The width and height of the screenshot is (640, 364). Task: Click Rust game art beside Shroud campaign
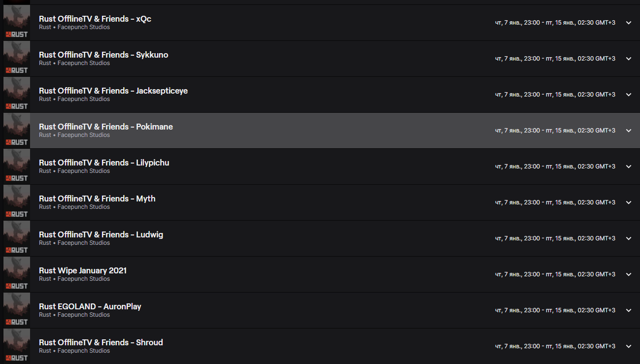pyautogui.click(x=17, y=346)
